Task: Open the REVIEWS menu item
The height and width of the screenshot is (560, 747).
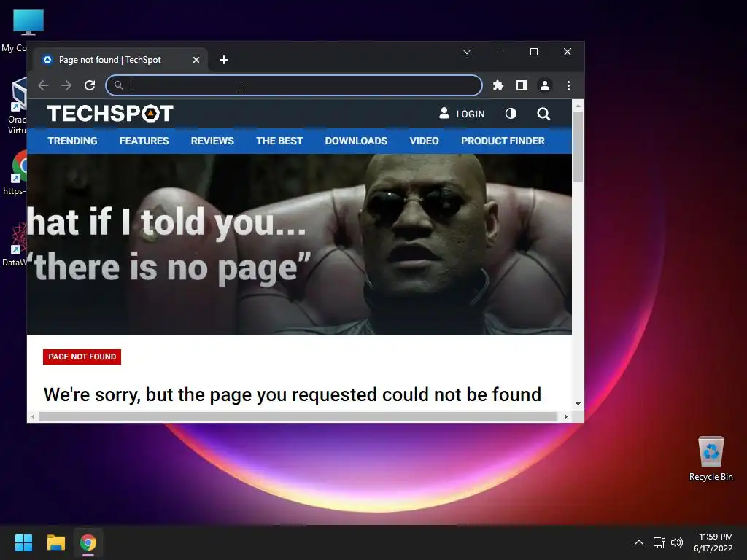Action: [212, 141]
